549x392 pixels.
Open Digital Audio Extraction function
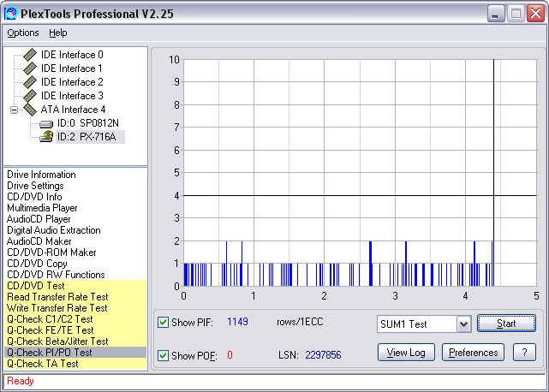coord(54,230)
